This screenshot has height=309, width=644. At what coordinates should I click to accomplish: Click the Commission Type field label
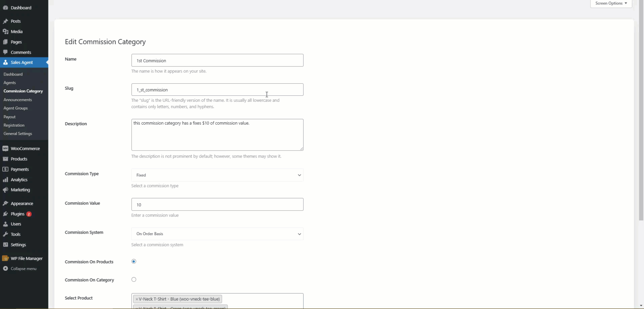[82, 174]
